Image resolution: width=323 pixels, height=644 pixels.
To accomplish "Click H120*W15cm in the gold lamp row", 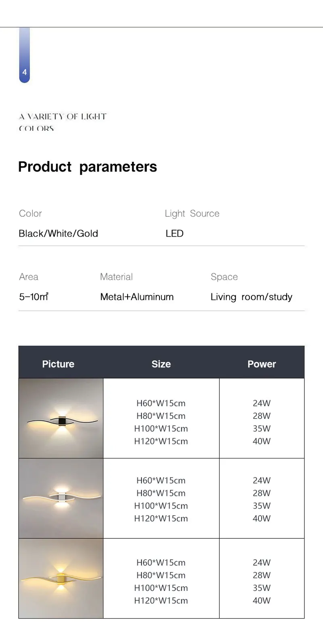I will pyautogui.click(x=161, y=600).
